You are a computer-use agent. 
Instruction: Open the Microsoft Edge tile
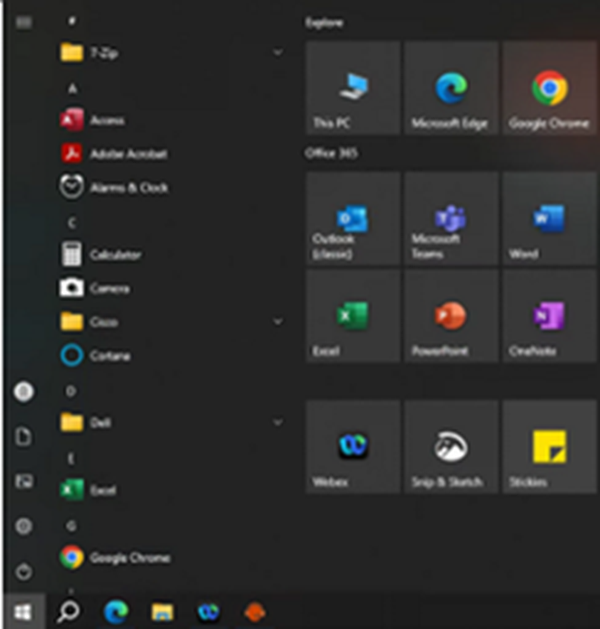point(451,87)
